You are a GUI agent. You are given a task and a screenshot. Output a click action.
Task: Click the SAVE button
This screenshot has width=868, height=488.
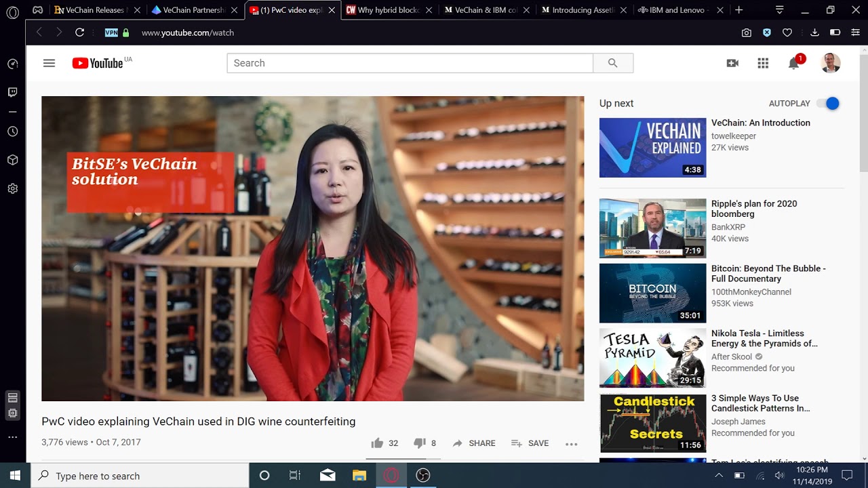[530, 443]
